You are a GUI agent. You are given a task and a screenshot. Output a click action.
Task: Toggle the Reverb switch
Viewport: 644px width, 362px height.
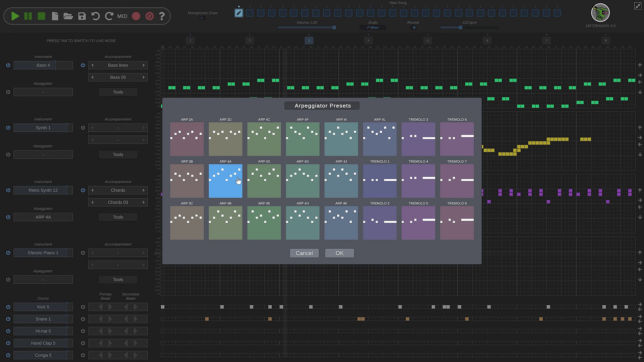(413, 27)
